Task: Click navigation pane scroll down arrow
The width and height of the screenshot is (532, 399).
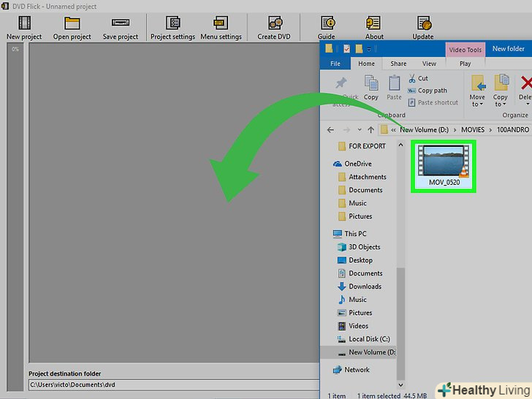Action: (x=400, y=384)
